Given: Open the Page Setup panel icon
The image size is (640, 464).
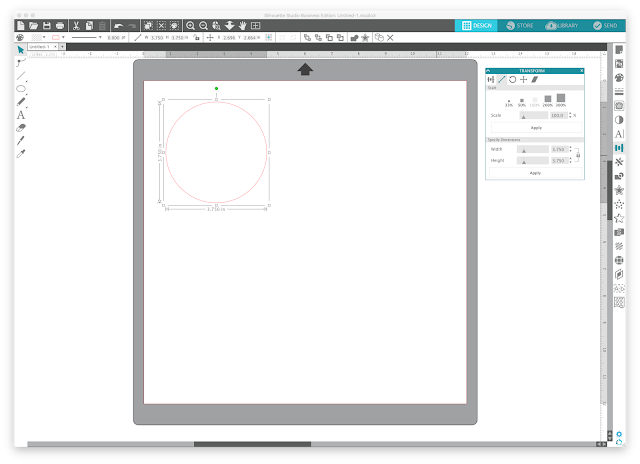Looking at the screenshot, I should pos(619,50).
